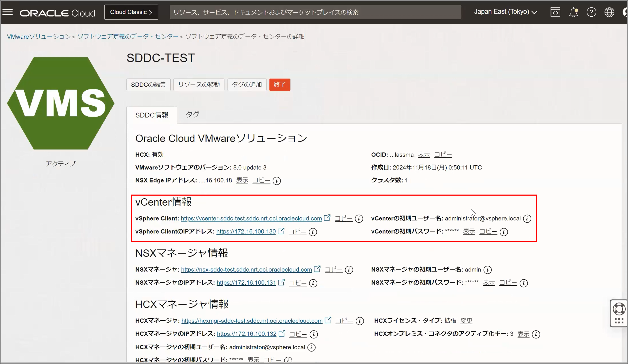Show the NSX Edge IP address via 表示
The image size is (628, 364).
(242, 180)
